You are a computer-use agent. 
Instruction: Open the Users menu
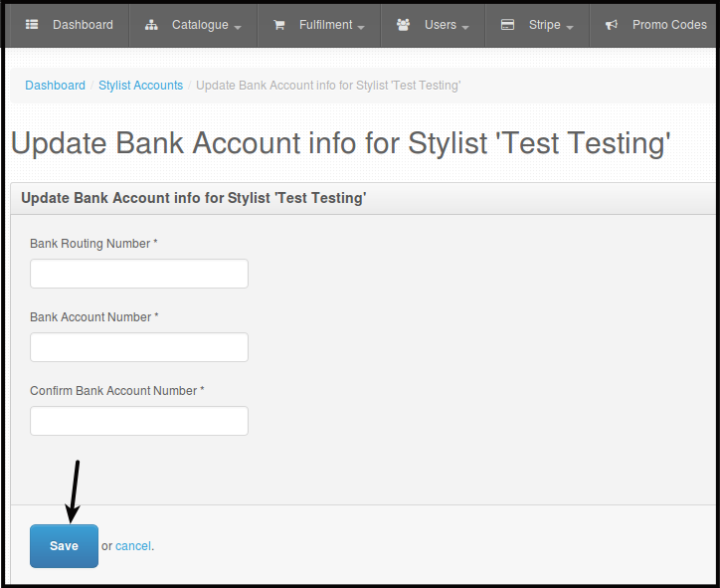tap(433, 25)
